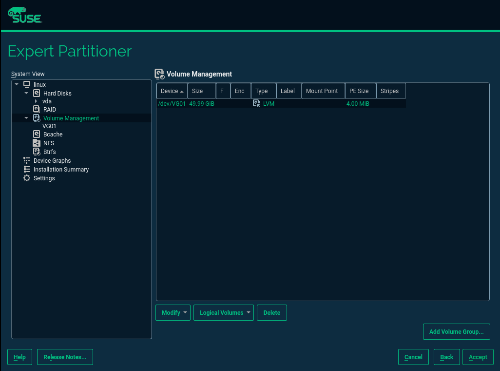
Task: Click the linux computer icon in tree
Action: [27, 84]
